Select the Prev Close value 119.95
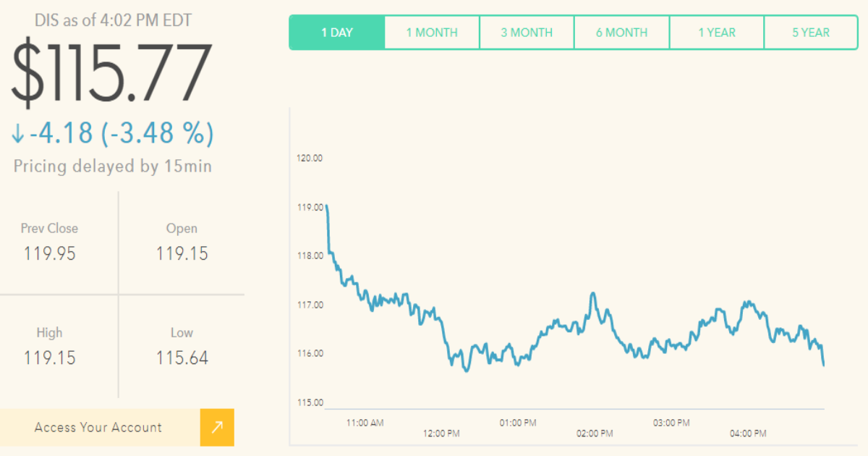 coord(49,254)
